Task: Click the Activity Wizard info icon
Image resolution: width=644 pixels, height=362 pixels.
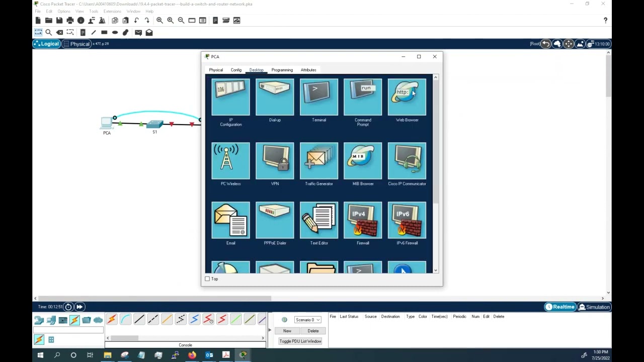Action: click(x=80, y=20)
